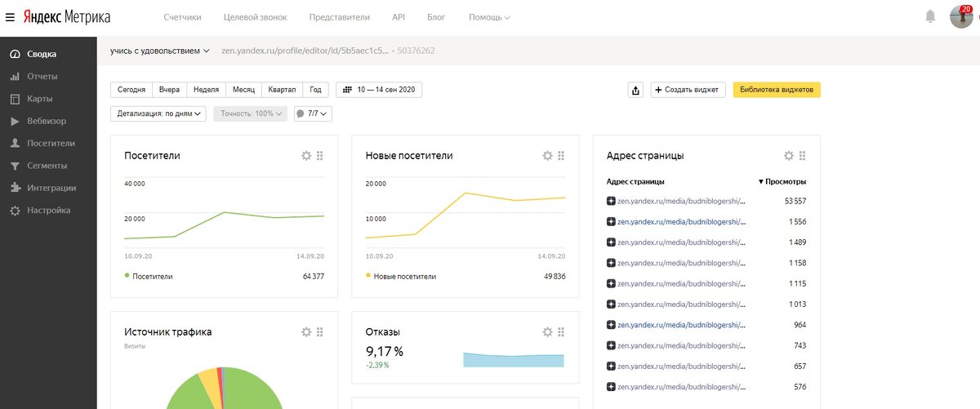Image resolution: width=980 pixels, height=409 pixels.
Task: Expand counter selector учись с удовольствием
Action: pyautogui.click(x=160, y=51)
